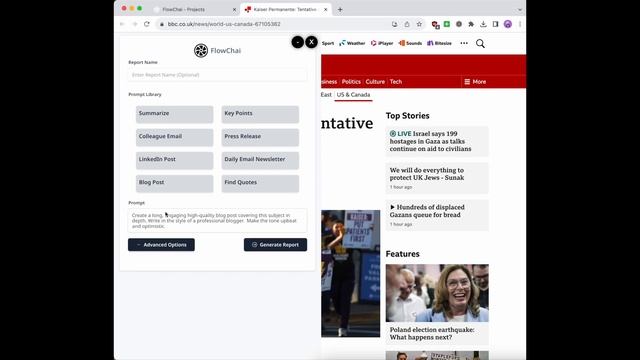Image resolution: width=640 pixels, height=360 pixels.
Task: Toggle the browser side panel
Action: coord(496,24)
